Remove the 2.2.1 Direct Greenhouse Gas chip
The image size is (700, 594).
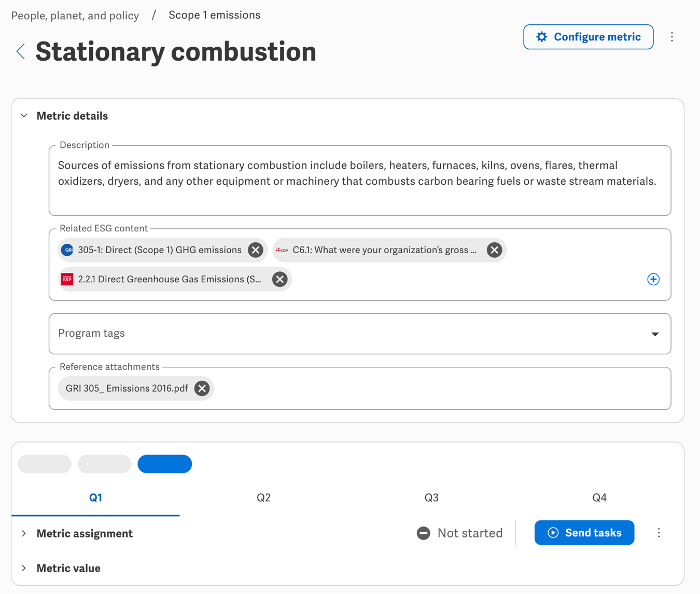[x=279, y=279]
